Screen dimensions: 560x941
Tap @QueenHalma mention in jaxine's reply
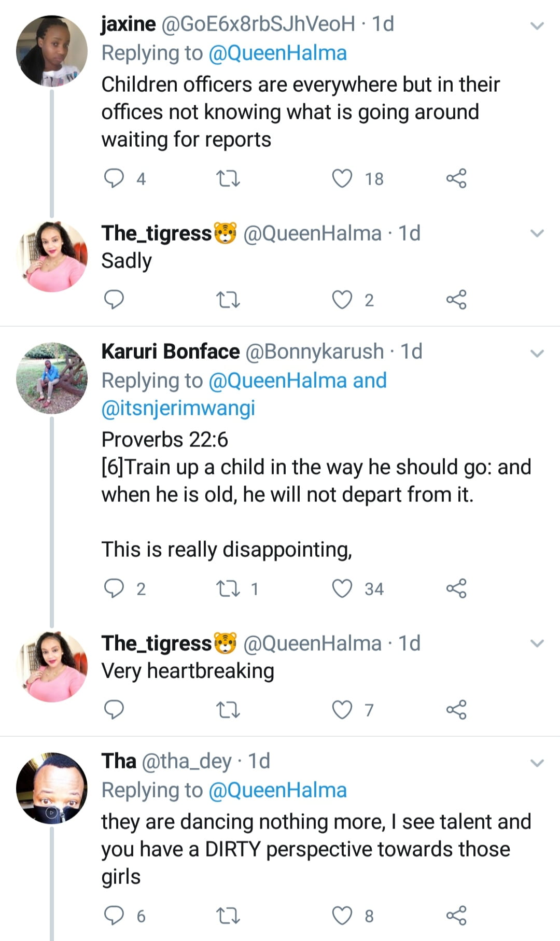[x=277, y=53]
